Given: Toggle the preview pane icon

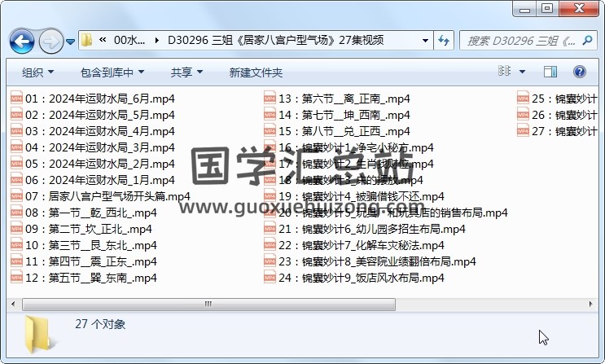Looking at the screenshot, I should [x=550, y=72].
